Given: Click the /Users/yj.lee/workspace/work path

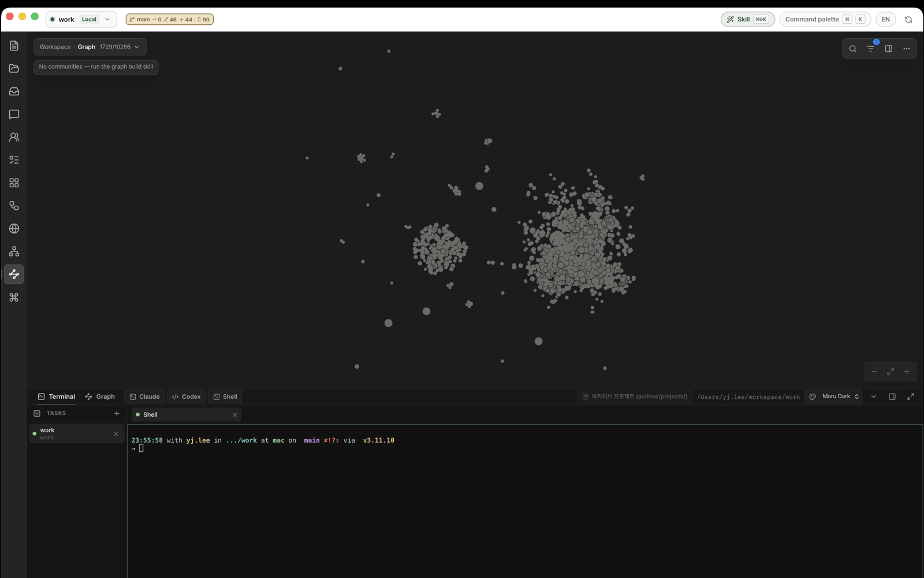Looking at the screenshot, I should (x=748, y=397).
